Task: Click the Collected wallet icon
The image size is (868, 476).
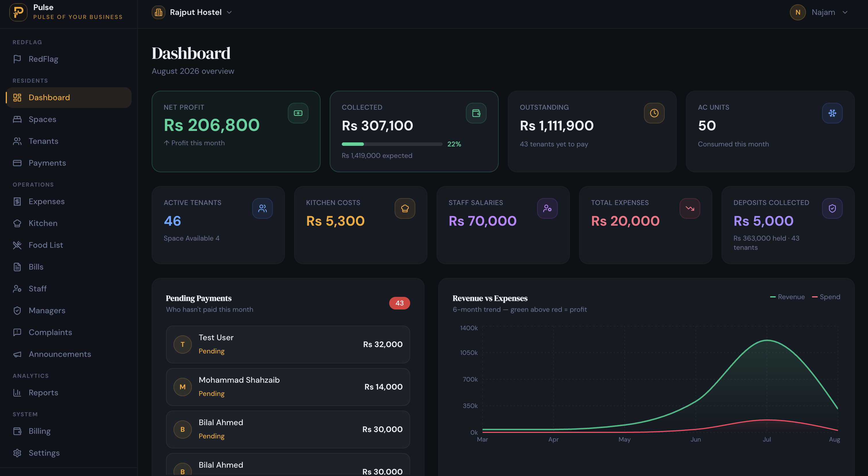Action: click(x=476, y=113)
